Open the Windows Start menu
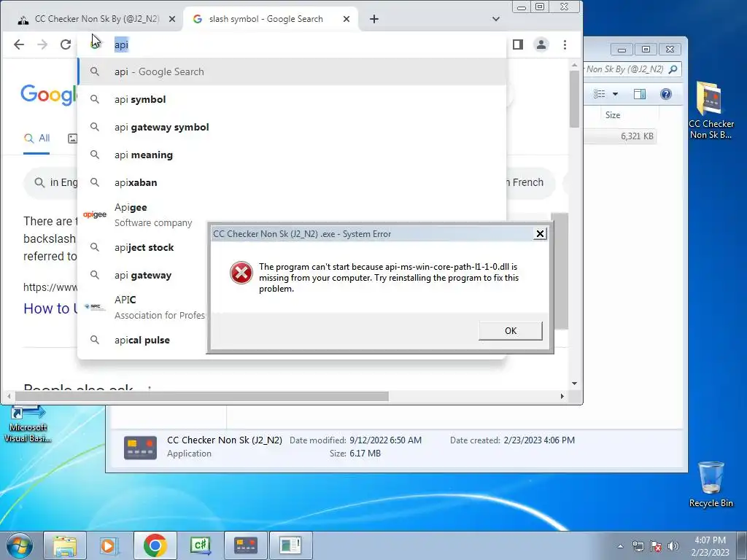Image resolution: width=747 pixels, height=560 pixels. click(20, 545)
